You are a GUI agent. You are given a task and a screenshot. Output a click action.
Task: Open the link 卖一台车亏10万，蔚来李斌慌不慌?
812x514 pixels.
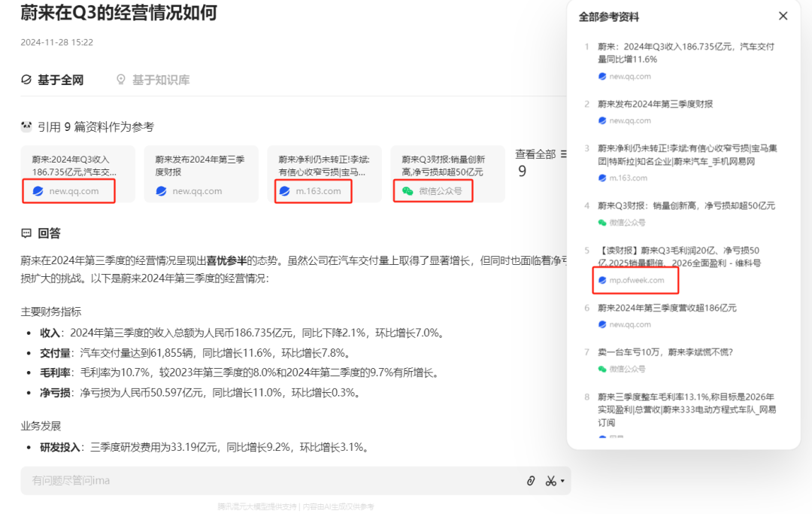point(665,351)
